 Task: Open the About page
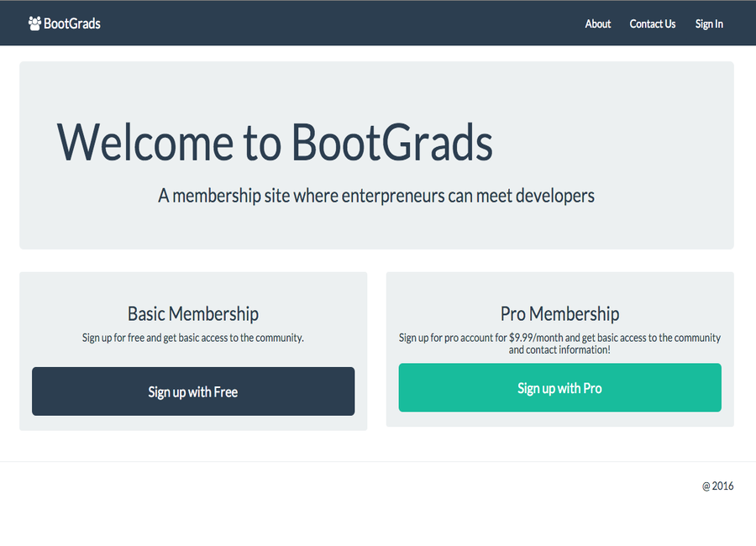pos(597,24)
